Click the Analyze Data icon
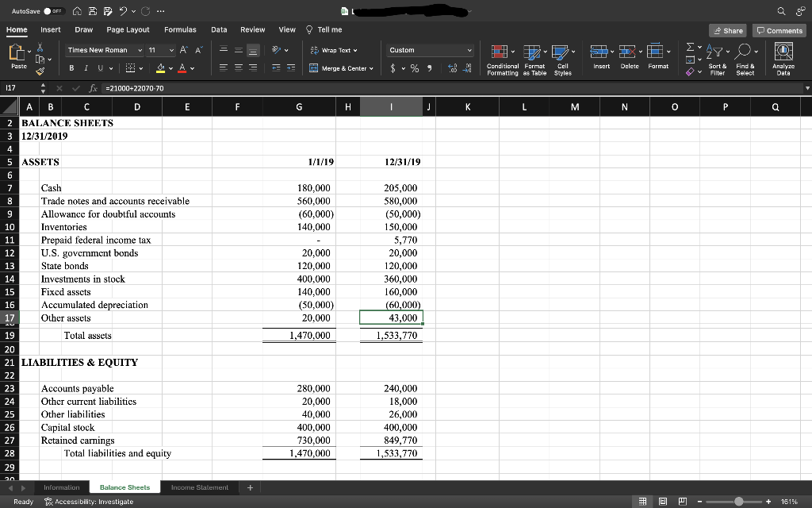 [x=783, y=52]
